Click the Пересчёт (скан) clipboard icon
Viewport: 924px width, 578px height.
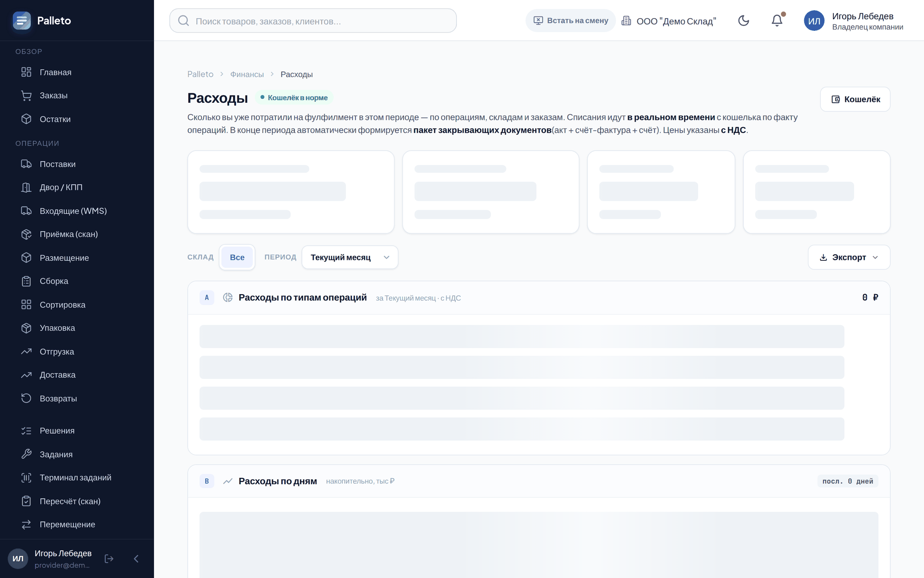[27, 501]
